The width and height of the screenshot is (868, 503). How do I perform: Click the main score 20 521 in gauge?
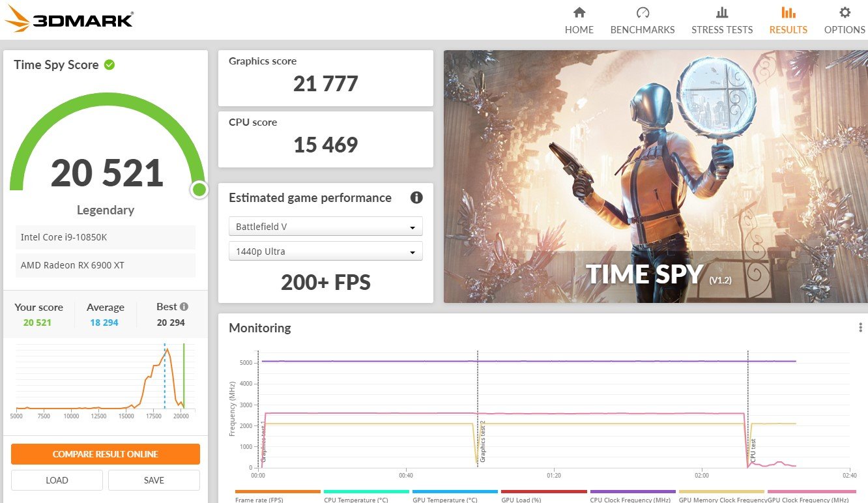click(x=107, y=173)
